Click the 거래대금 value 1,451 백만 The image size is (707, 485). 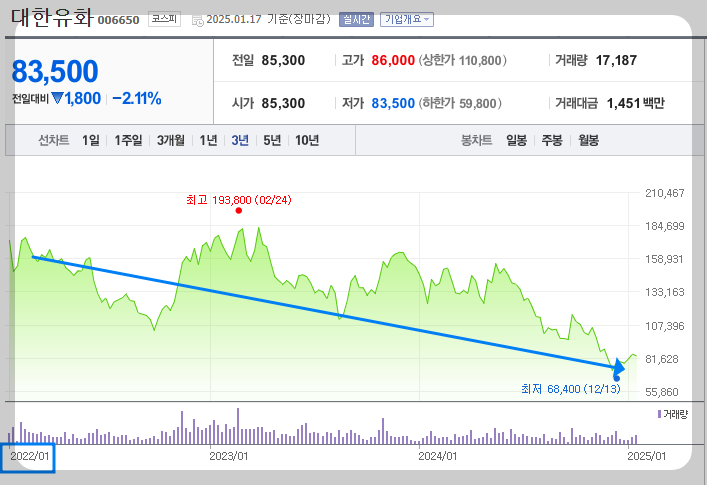click(636, 103)
